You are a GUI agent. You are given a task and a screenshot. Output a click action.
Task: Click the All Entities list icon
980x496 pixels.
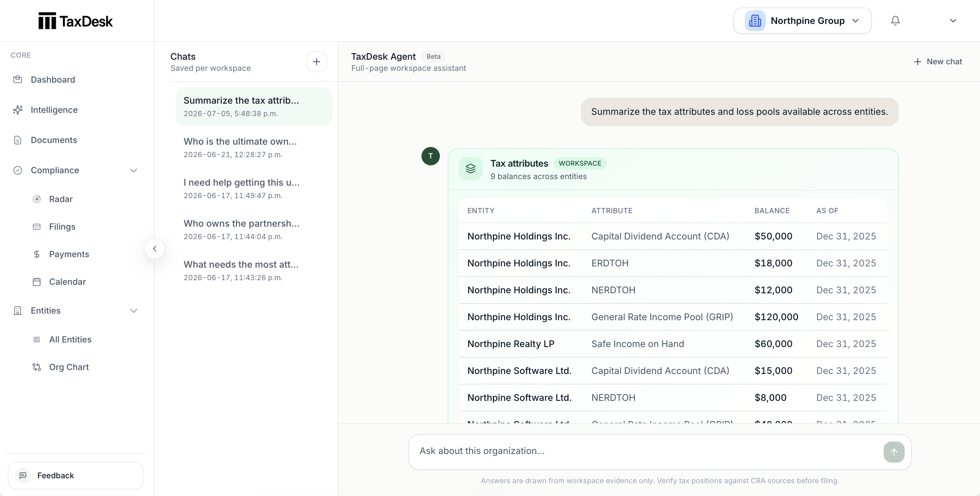tap(36, 340)
